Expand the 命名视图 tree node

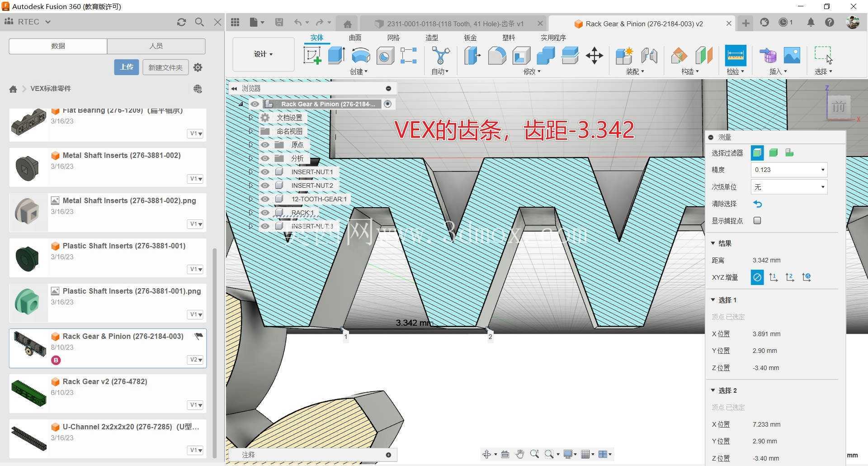tap(251, 131)
